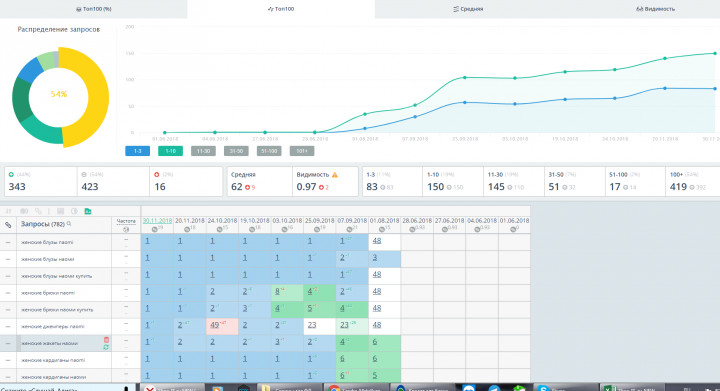Click round icon under 28.06.2018 date
Screen dimensions: 720x391
[412, 229]
